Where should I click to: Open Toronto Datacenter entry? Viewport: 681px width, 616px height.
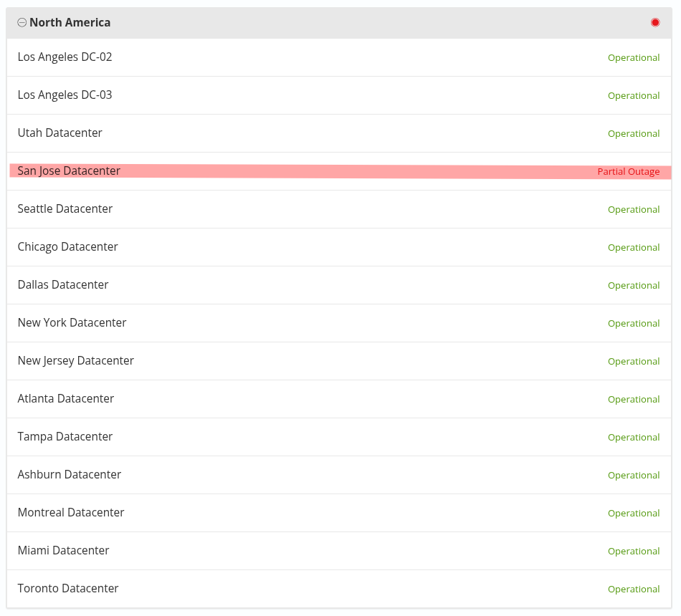click(68, 589)
